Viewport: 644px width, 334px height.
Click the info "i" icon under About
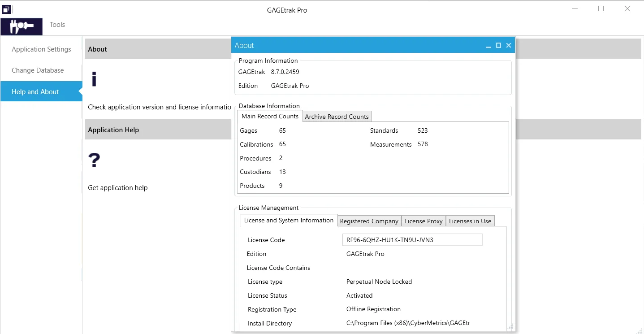(94, 79)
